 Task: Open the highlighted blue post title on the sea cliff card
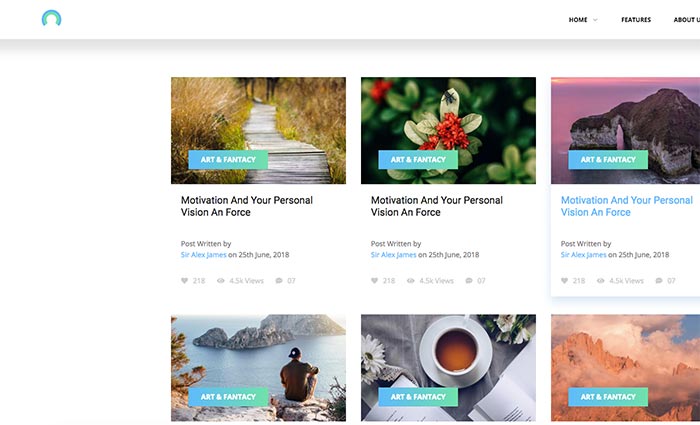coord(627,206)
